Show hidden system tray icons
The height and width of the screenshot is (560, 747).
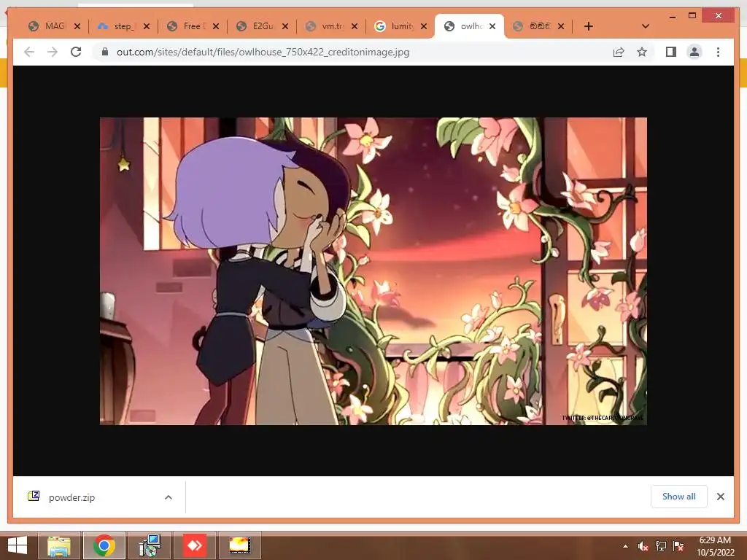[625, 546]
